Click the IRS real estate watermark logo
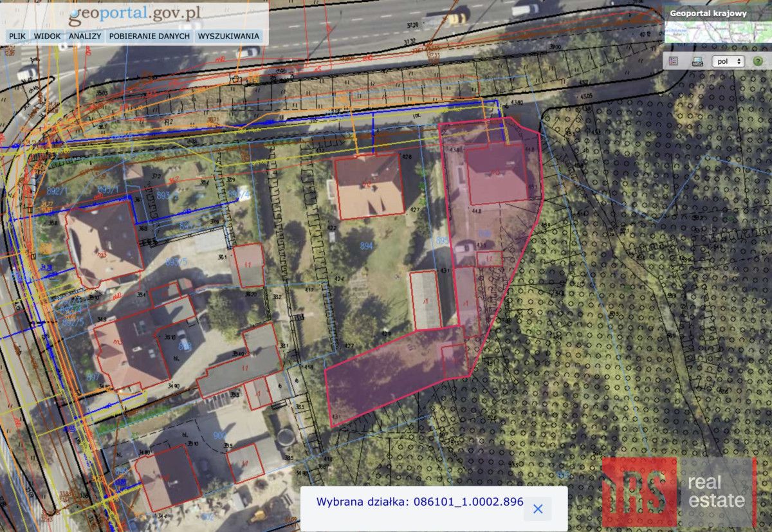 tap(679, 492)
